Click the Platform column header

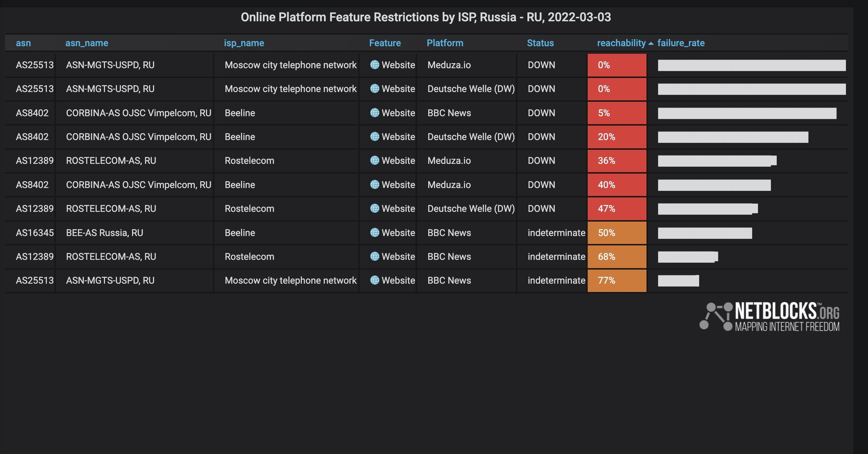(x=445, y=43)
